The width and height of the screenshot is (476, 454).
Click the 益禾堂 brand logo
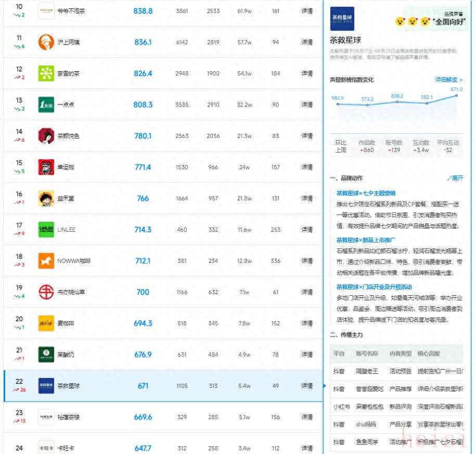46,198
